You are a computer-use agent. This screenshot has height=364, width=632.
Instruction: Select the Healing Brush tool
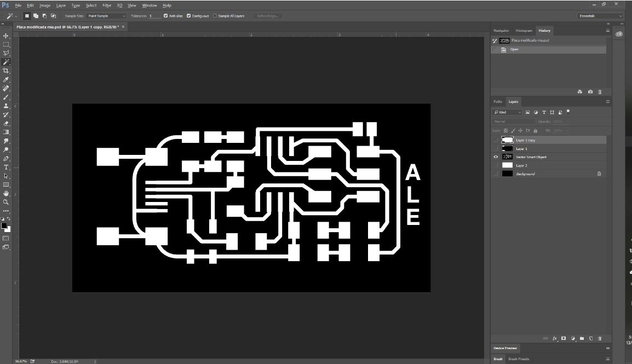pos(5,88)
